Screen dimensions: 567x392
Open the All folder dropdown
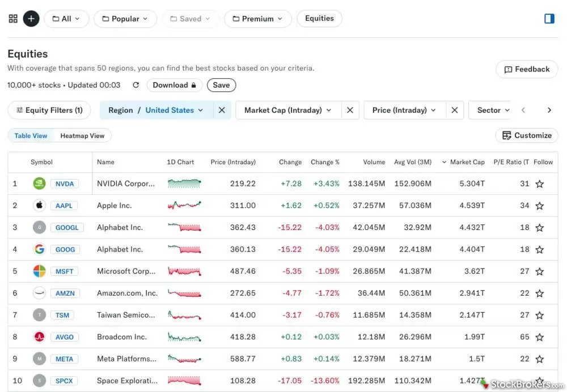point(66,19)
